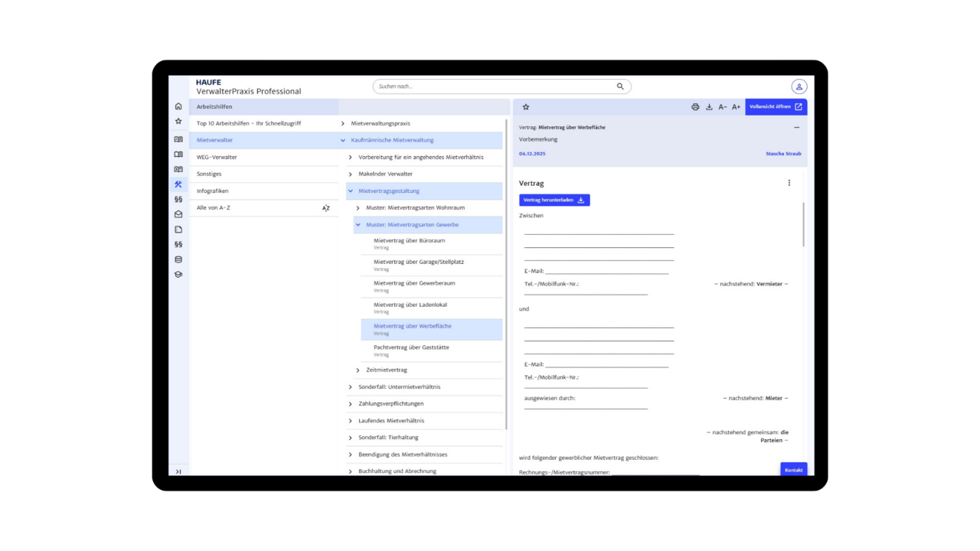Select the tools icon in left sidebar
The width and height of the screenshot is (980, 551).
click(178, 184)
